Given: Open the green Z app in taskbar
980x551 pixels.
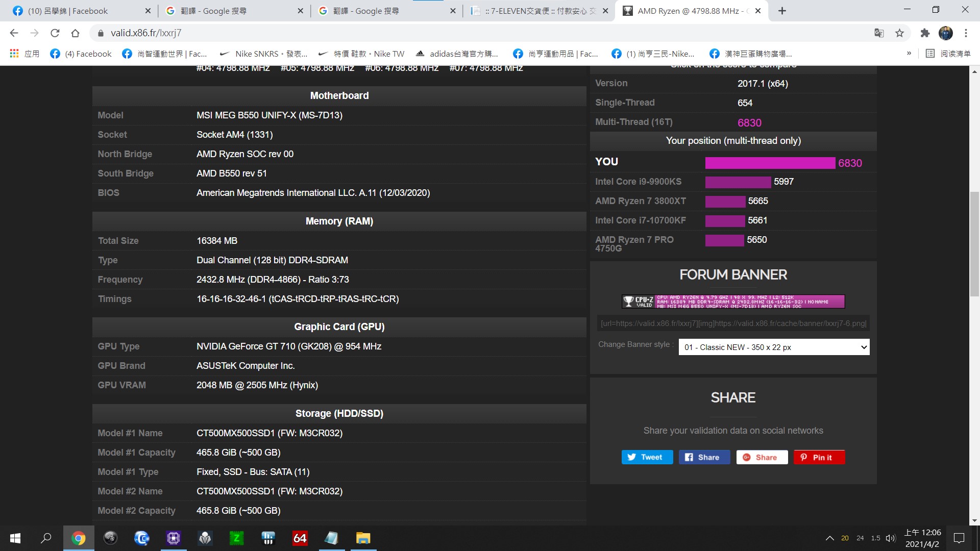Looking at the screenshot, I should coord(236,538).
